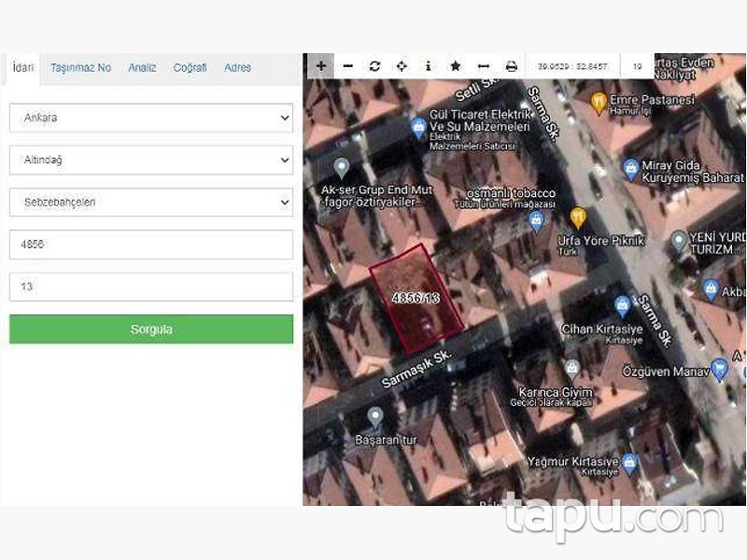Image resolution: width=747 pixels, height=560 pixels.
Task: Select the measure distance tool
Action: pos(483,66)
